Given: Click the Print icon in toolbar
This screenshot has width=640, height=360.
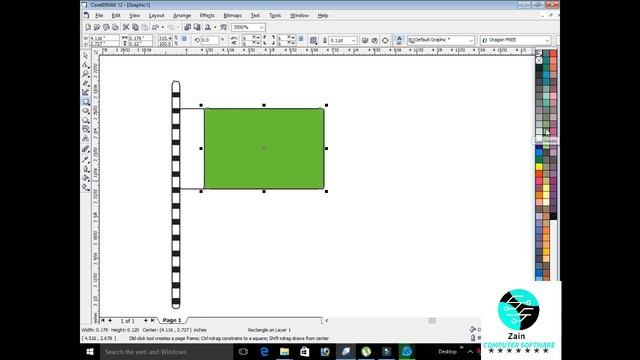Looking at the screenshot, I should 115,27.
